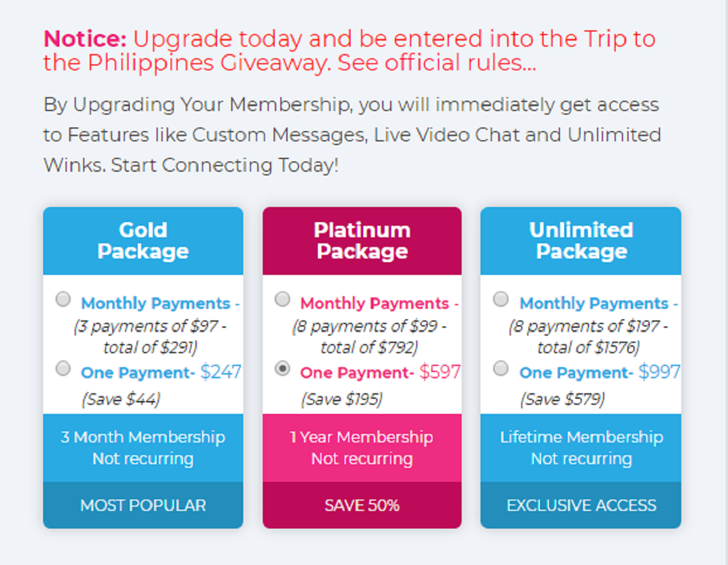
Task: Click the Platinum 'One Payment- $597' label
Action: coord(380,372)
